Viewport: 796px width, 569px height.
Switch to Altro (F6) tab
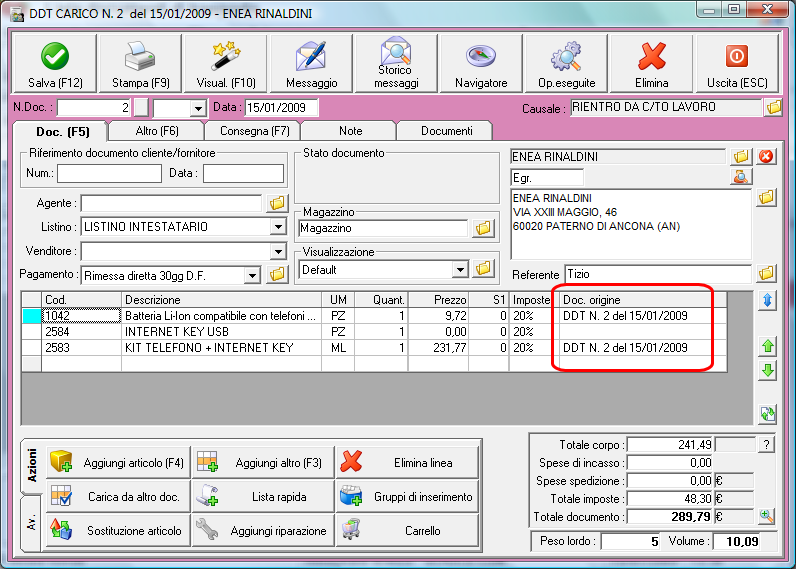pyautogui.click(x=157, y=131)
